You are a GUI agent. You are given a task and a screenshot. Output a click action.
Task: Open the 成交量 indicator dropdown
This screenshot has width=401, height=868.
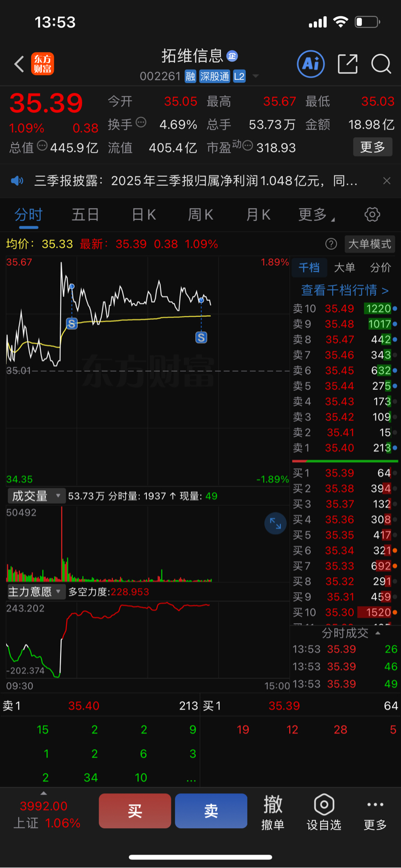37,496
